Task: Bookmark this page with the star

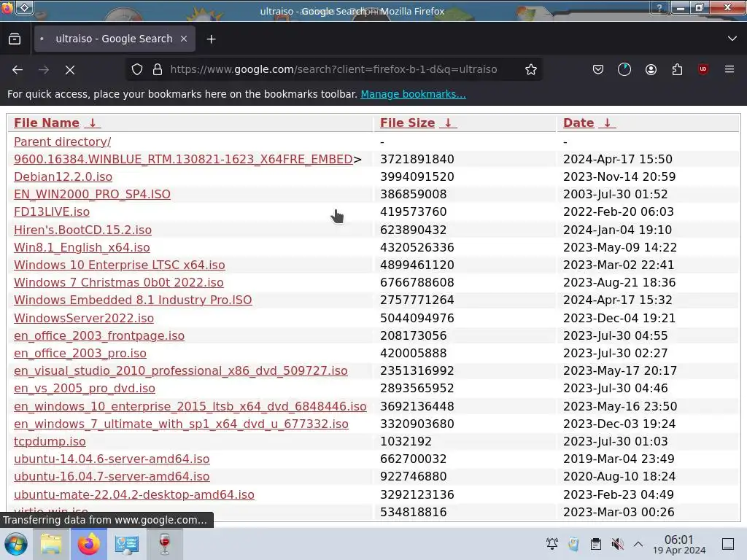Action: 531,69
